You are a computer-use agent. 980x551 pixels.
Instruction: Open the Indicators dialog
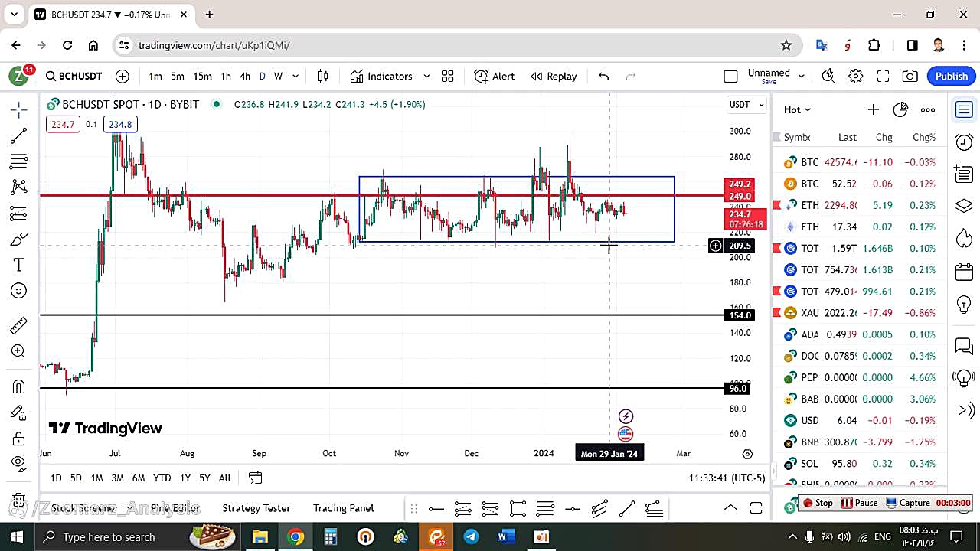tap(381, 76)
